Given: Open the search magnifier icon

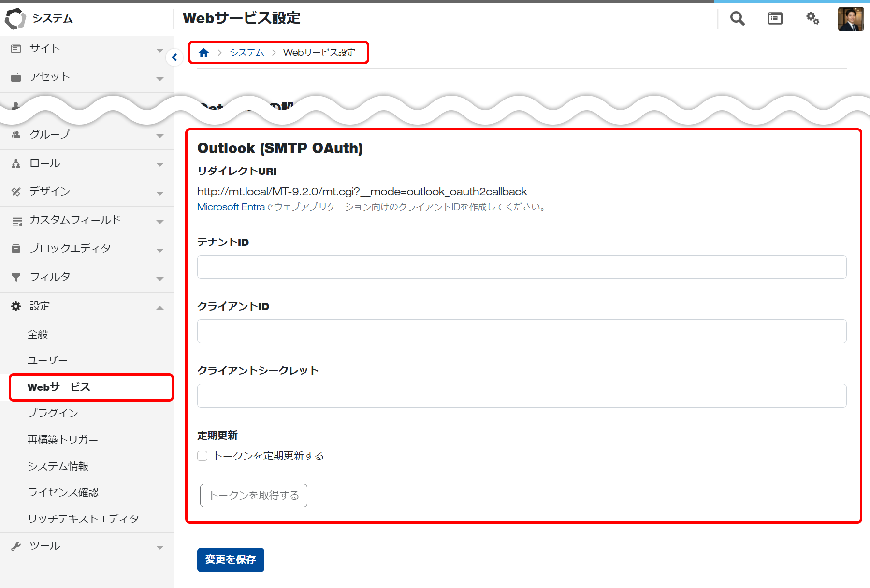Looking at the screenshot, I should click(x=737, y=18).
